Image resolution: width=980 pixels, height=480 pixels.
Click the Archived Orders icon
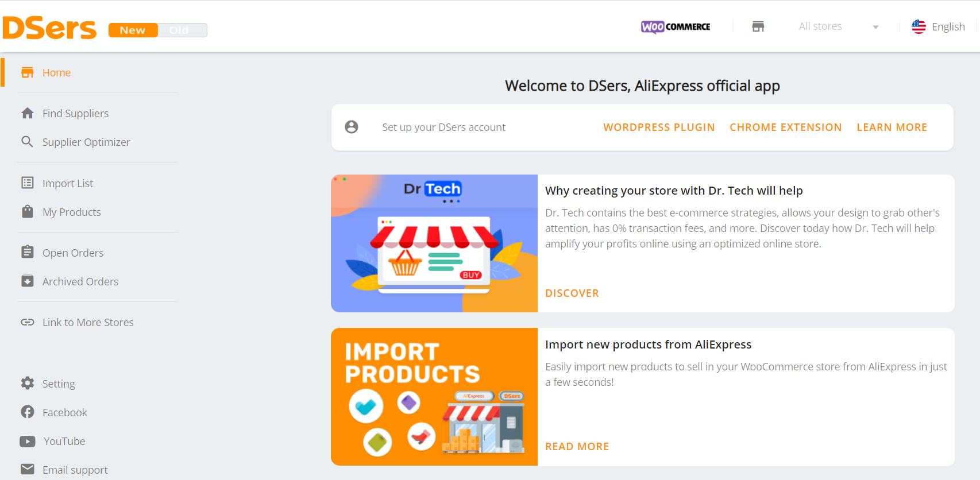point(28,281)
